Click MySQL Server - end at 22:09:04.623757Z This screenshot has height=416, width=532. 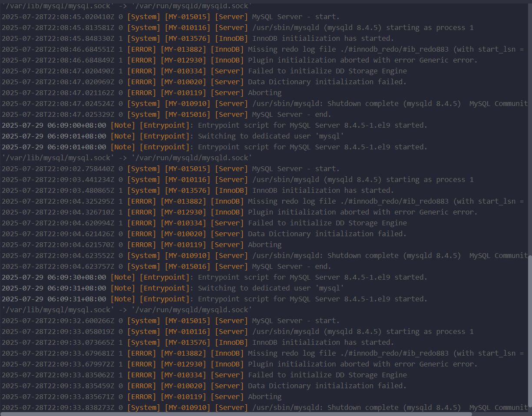tap(291, 266)
